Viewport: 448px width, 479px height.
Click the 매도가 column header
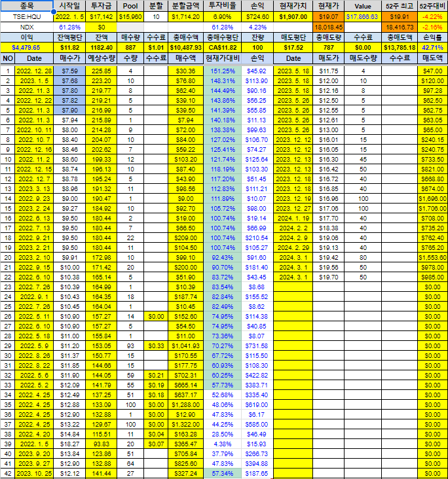point(329,58)
